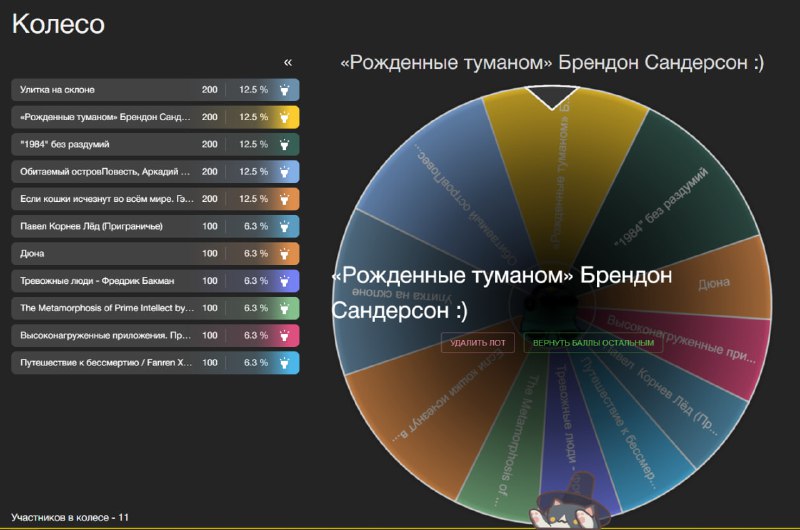
Task: Select Павел Корнев Лёд (Приграничье) lot
Action: [91, 226]
